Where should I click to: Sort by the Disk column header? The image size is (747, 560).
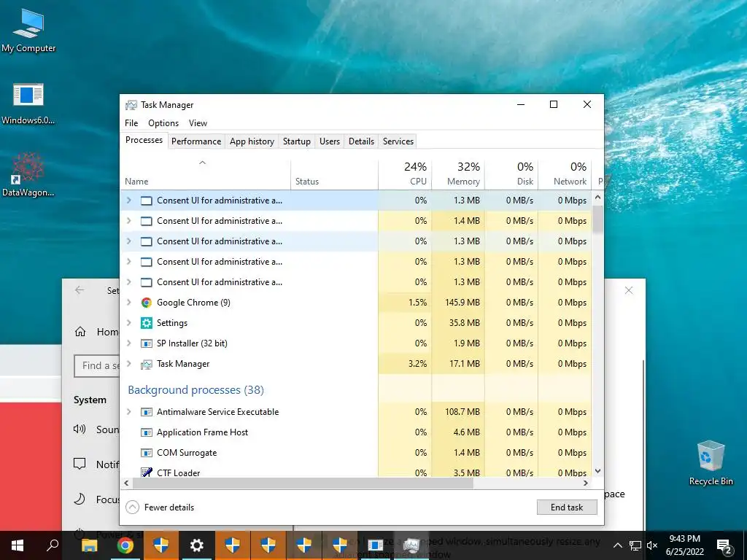click(511, 174)
